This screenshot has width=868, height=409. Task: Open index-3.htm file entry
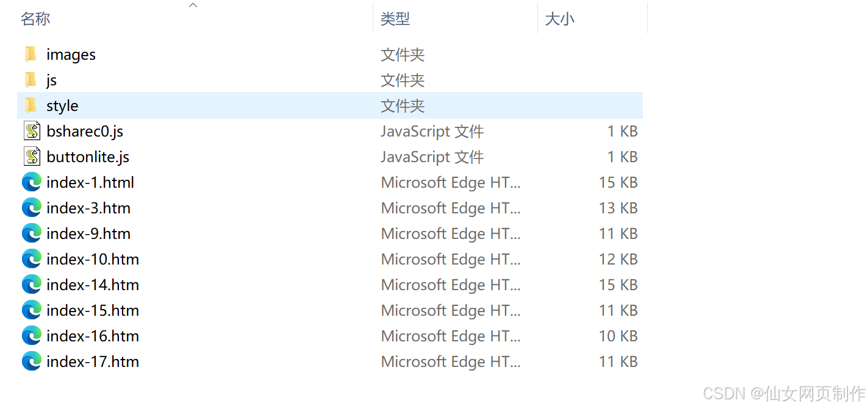tap(88, 207)
